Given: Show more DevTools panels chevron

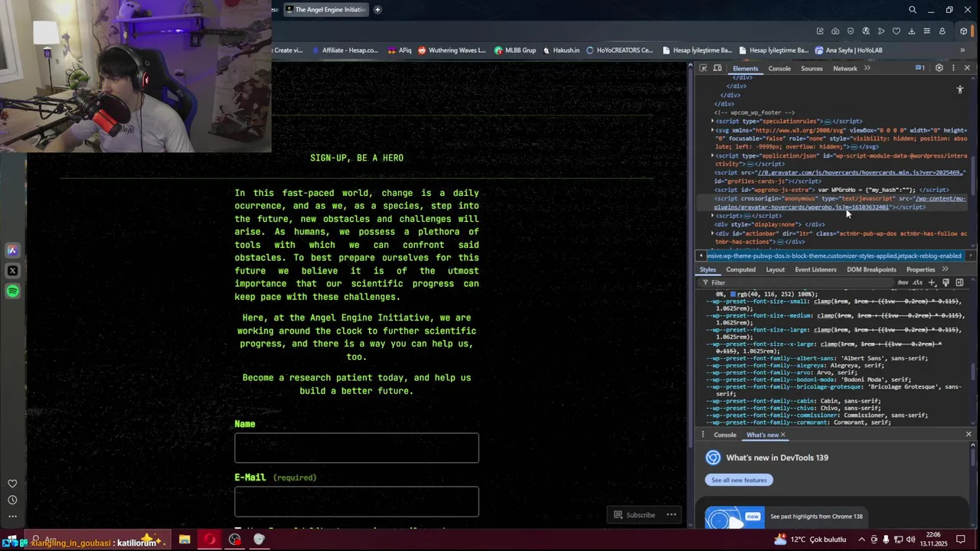Looking at the screenshot, I should pos(867,68).
